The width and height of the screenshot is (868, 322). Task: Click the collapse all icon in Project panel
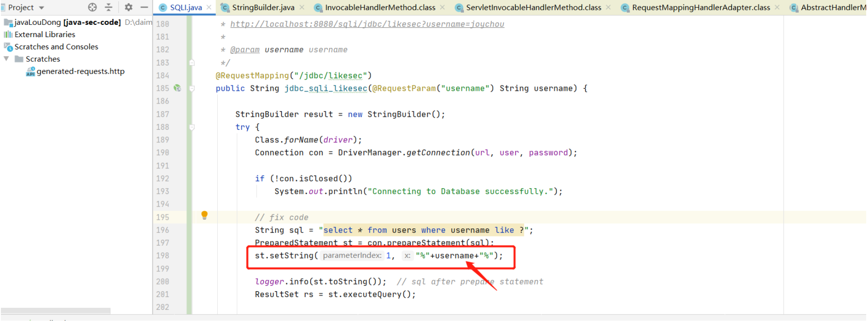tap(108, 7)
